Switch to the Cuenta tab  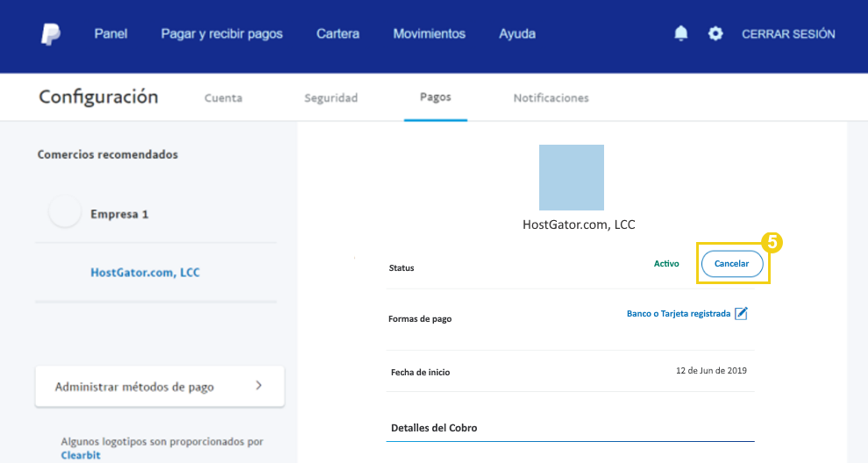[x=223, y=98]
